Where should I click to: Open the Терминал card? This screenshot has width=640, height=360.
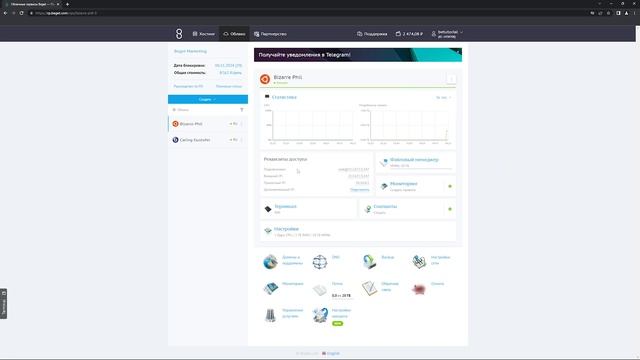(x=308, y=209)
